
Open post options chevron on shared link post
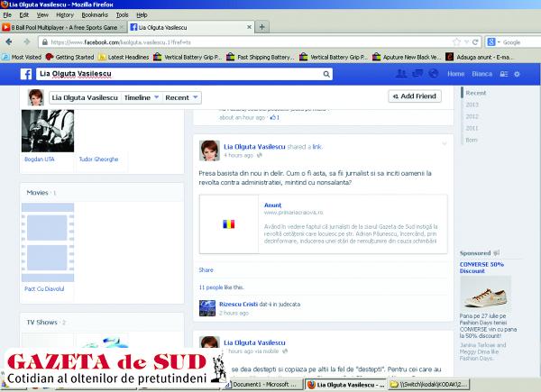(445, 143)
